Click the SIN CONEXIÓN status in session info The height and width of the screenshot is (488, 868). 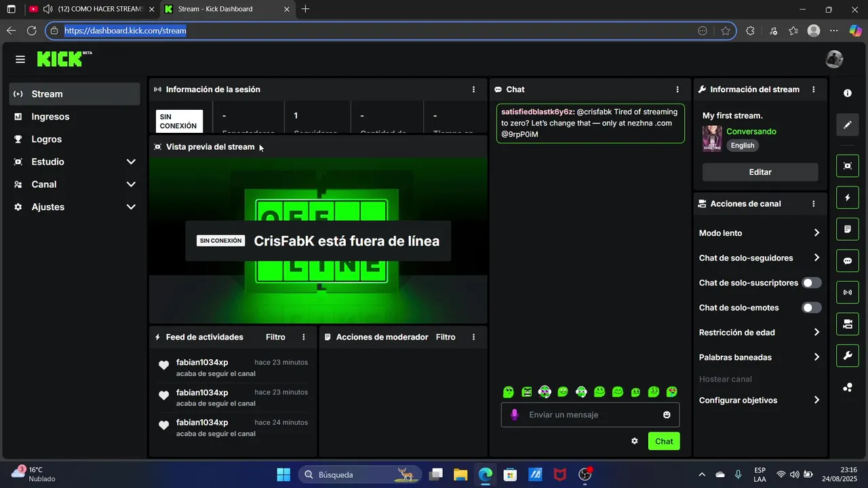pyautogui.click(x=179, y=121)
